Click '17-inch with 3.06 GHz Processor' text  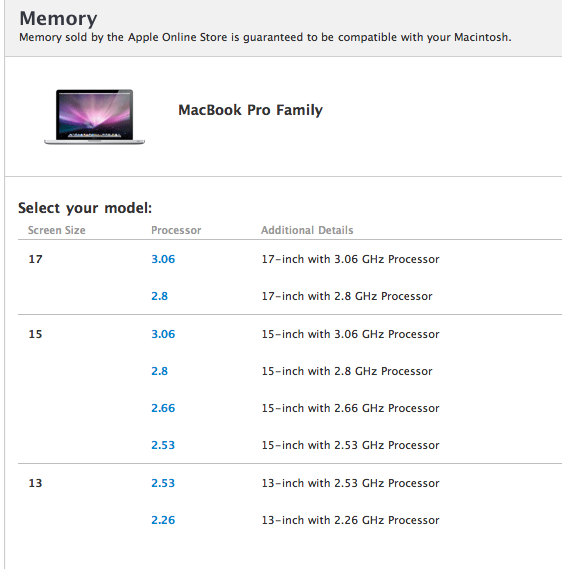pos(350,259)
